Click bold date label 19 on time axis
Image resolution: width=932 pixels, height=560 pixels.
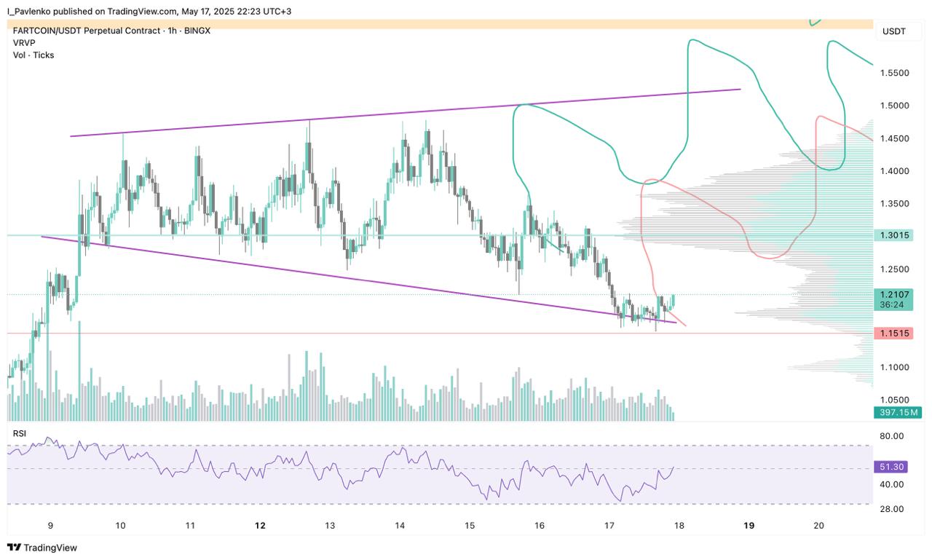[749, 525]
